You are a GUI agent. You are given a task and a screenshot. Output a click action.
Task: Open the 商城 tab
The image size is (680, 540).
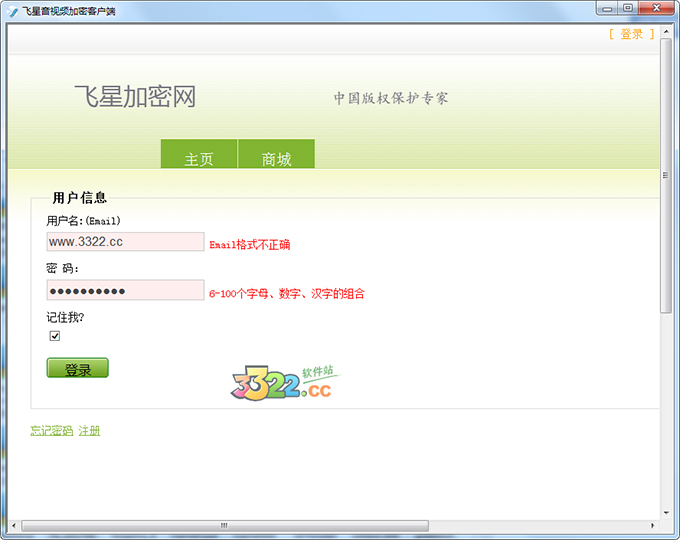(x=276, y=154)
